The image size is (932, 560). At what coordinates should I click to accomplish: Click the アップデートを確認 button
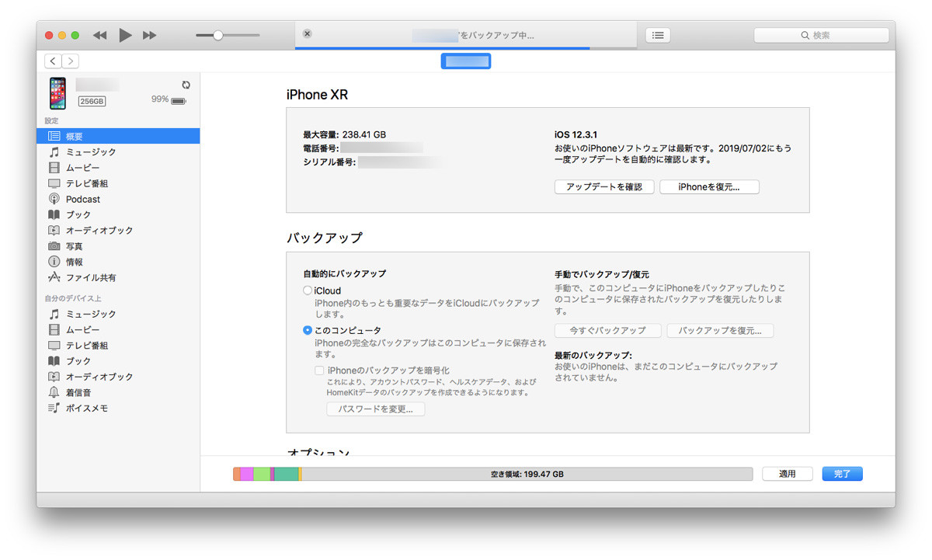[x=604, y=187]
